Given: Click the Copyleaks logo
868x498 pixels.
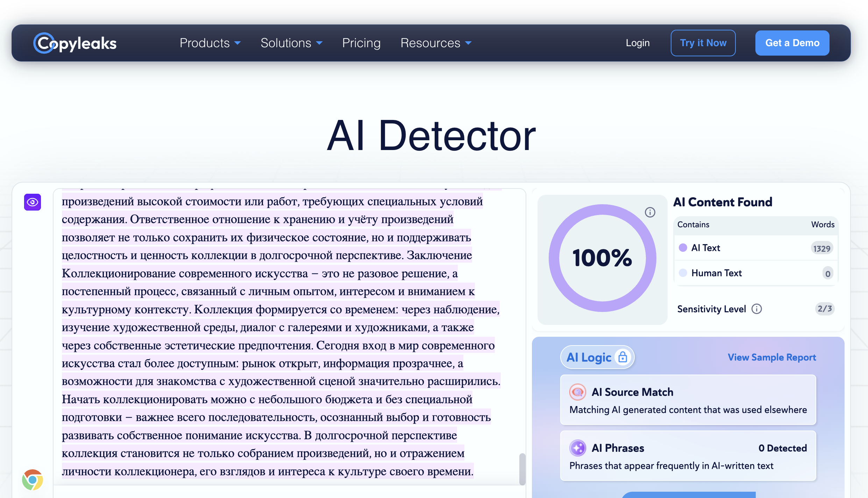Looking at the screenshot, I should click(75, 43).
